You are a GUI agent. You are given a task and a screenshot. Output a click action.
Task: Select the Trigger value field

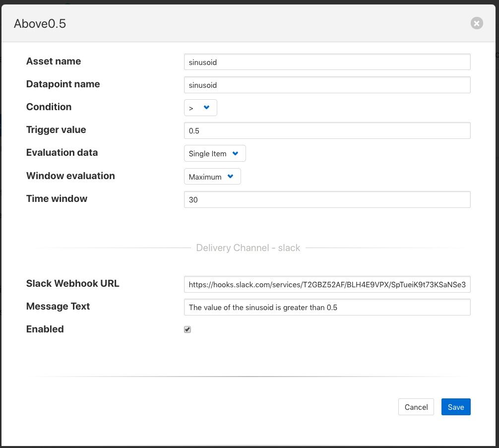coord(326,131)
